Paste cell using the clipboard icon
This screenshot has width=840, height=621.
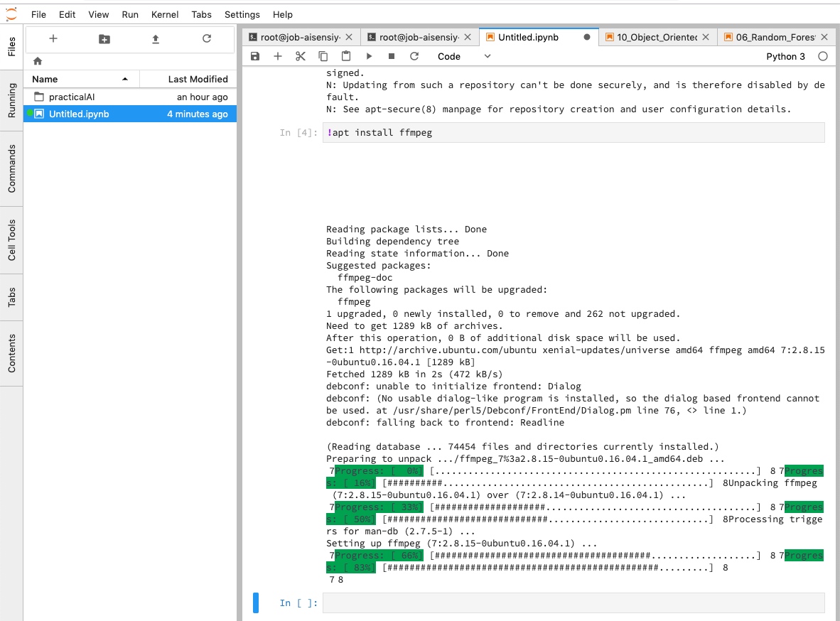(346, 56)
